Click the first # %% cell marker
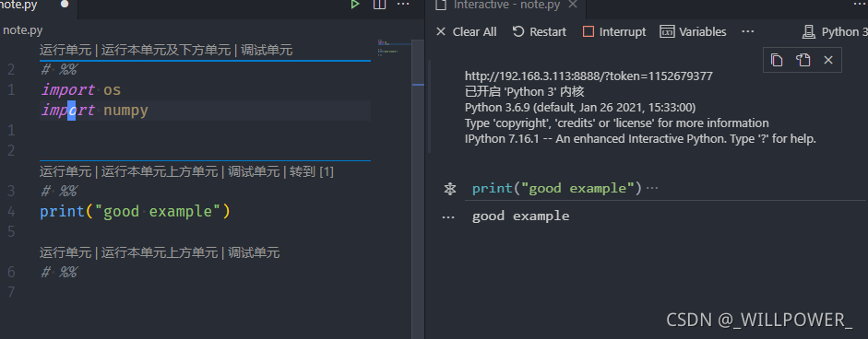The image size is (868, 339). point(59,70)
